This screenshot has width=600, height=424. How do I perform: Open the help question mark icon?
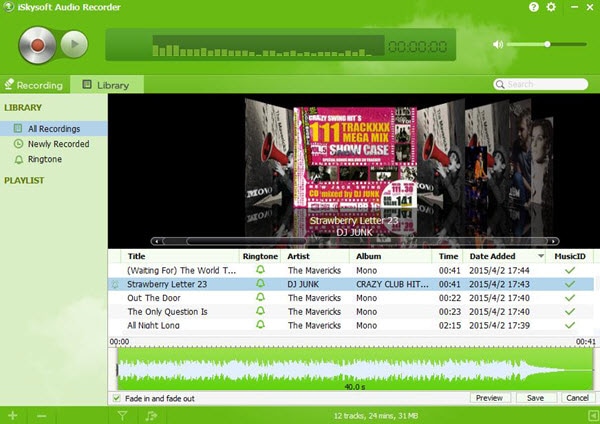coord(534,7)
